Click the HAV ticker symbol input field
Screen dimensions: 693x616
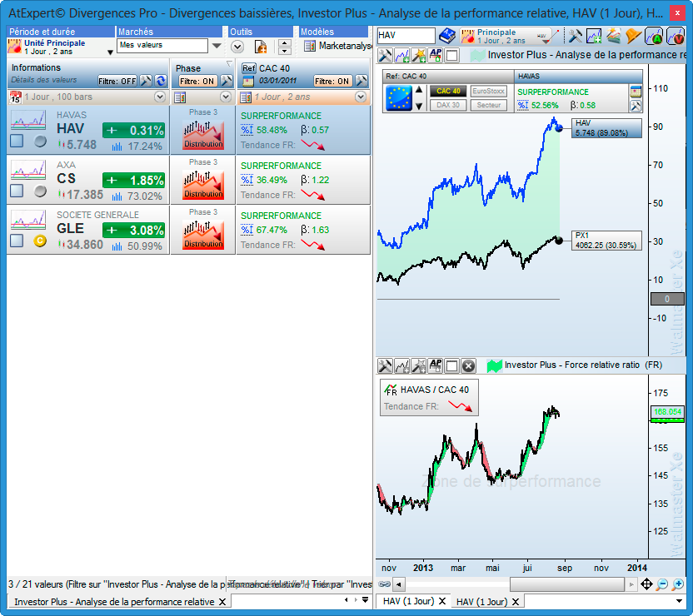[x=406, y=36]
